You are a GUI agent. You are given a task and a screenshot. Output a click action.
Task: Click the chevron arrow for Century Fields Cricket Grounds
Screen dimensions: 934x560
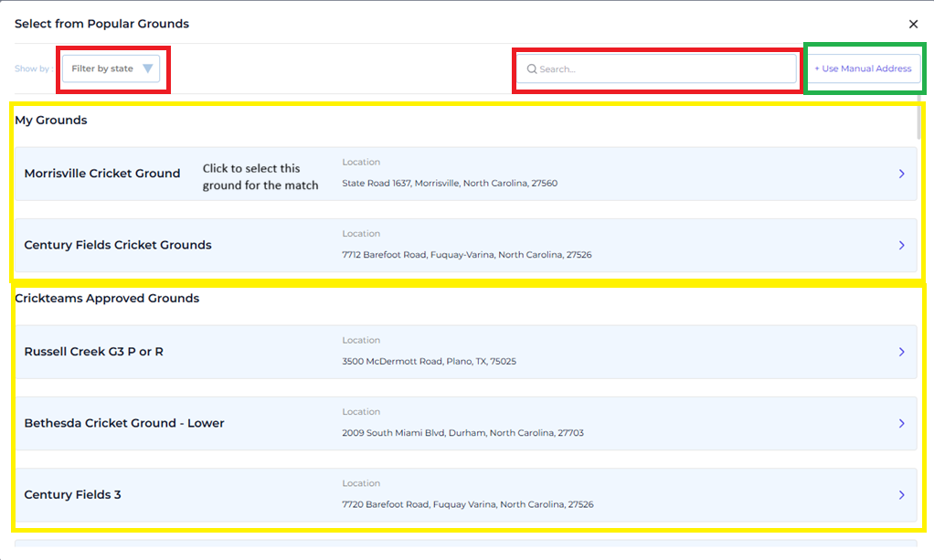[x=901, y=245]
